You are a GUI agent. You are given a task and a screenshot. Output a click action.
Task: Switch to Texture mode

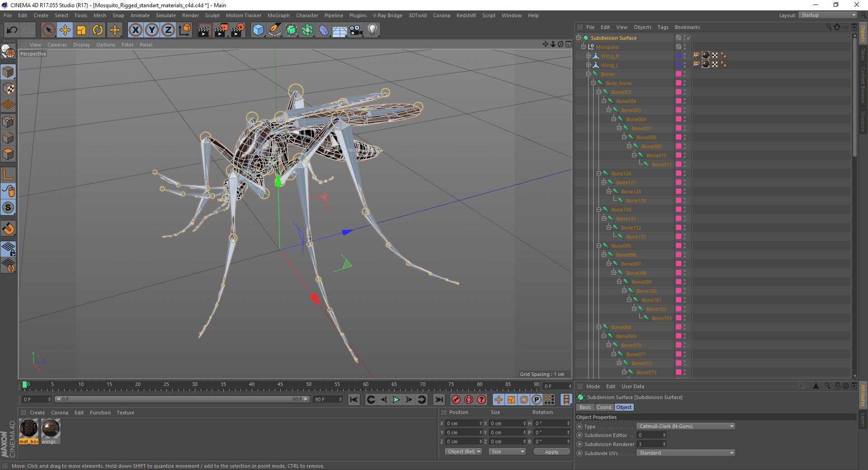click(x=8, y=89)
